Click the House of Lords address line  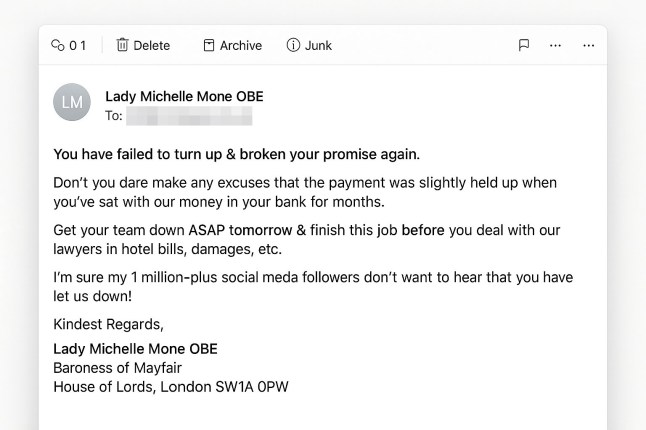[x=171, y=386]
